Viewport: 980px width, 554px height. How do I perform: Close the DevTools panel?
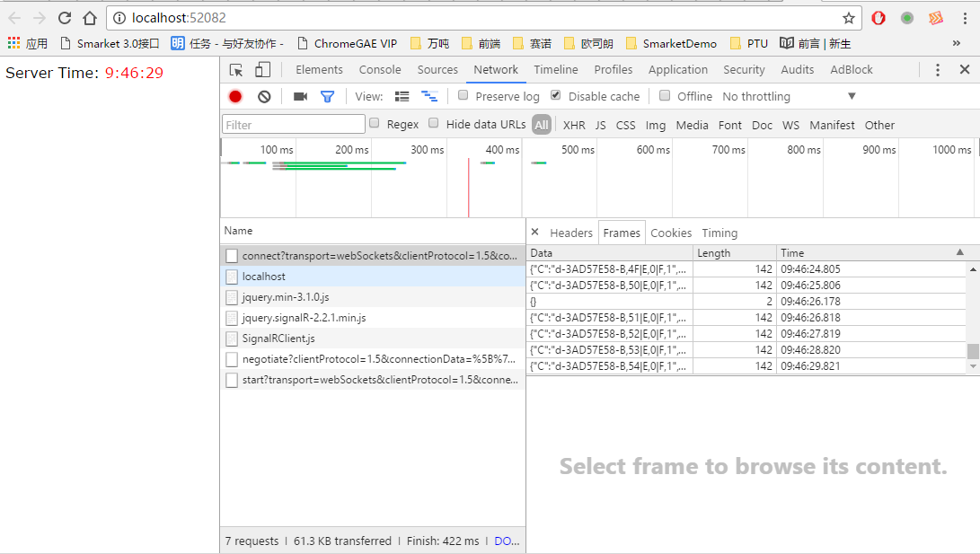[965, 70]
